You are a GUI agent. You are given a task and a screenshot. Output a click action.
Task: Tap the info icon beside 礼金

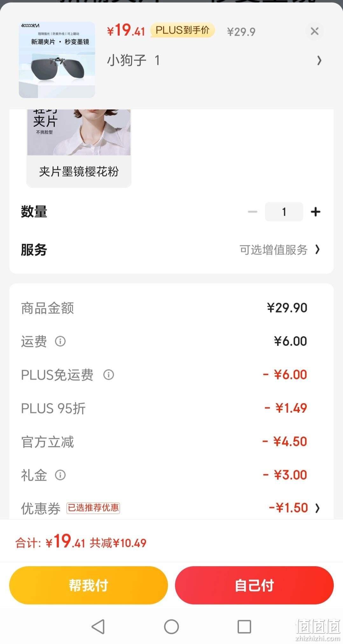click(60, 475)
